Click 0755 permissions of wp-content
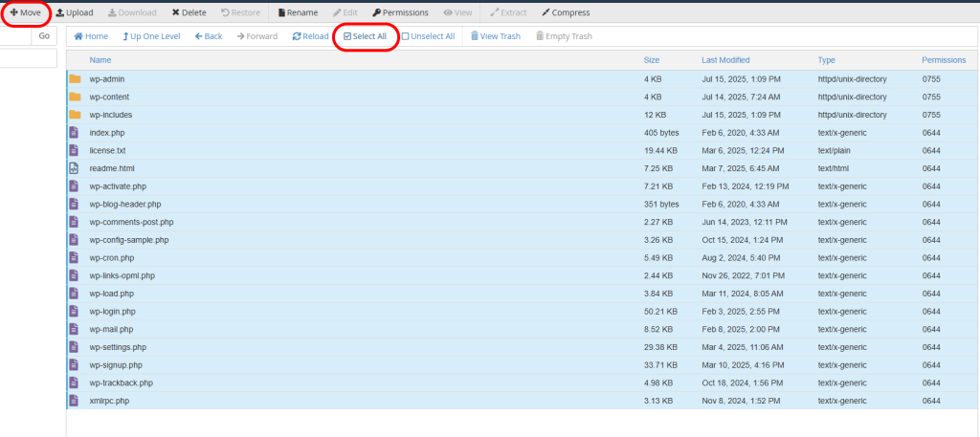 coord(930,97)
